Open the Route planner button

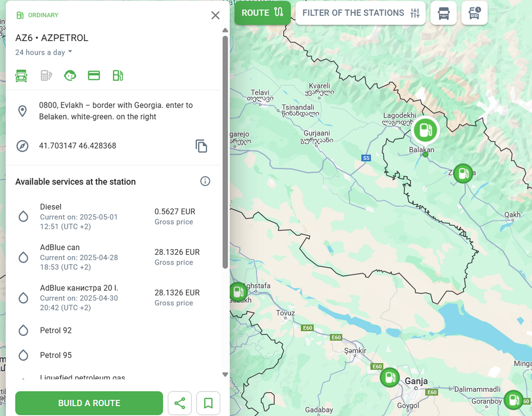262,13
